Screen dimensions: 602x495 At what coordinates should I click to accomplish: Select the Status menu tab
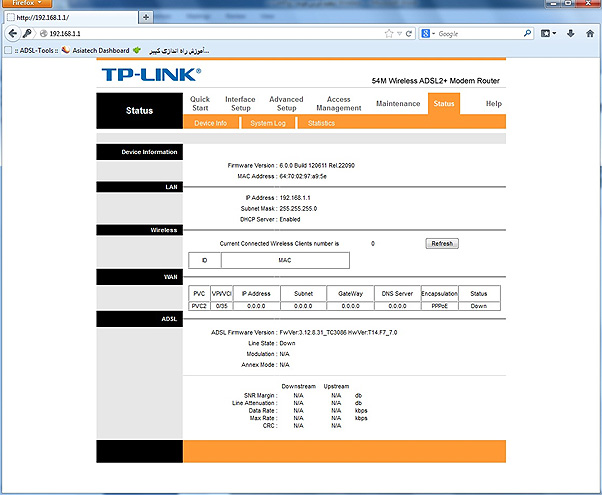(444, 104)
